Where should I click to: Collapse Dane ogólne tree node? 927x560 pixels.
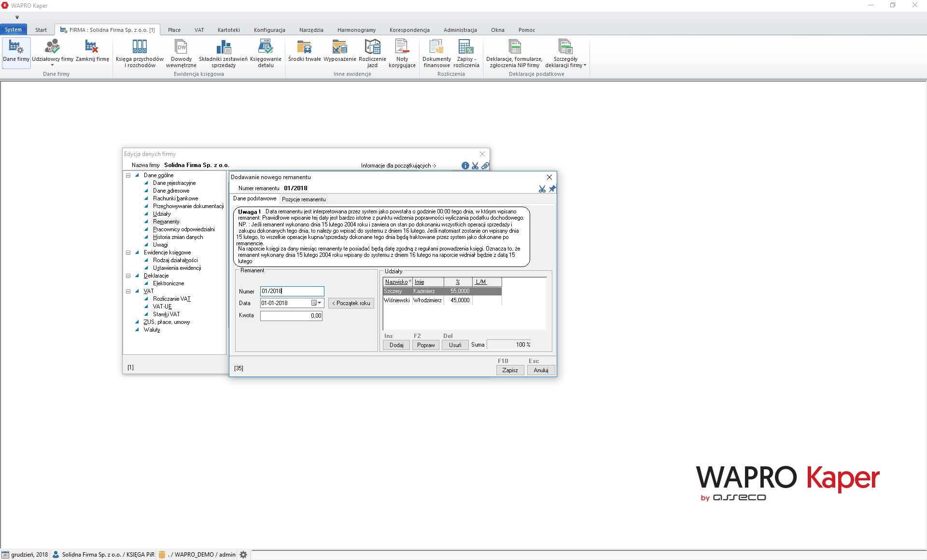tap(128, 176)
